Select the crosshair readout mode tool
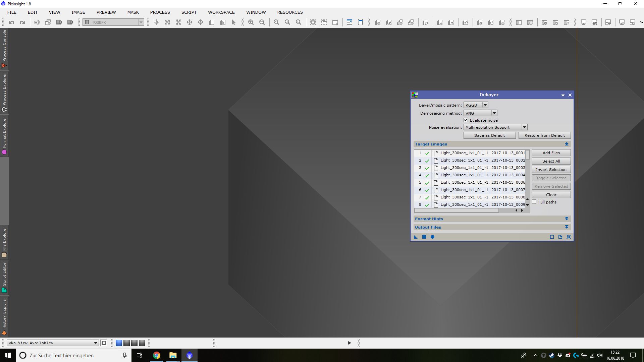This screenshot has height=362, width=644. pos(156,22)
